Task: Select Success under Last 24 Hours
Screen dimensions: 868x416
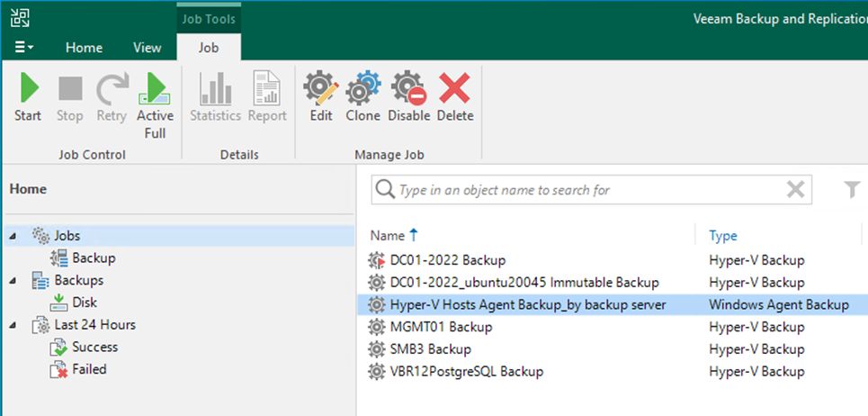Action: 94,347
